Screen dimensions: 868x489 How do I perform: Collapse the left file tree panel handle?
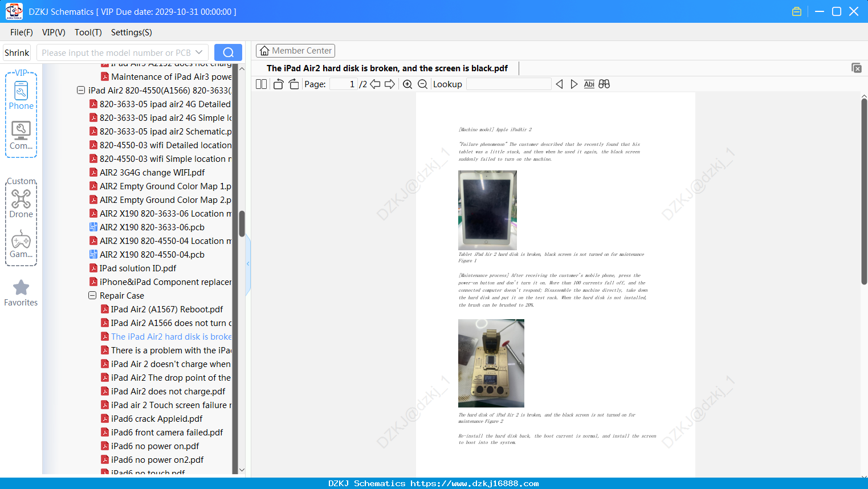pyautogui.click(x=248, y=263)
